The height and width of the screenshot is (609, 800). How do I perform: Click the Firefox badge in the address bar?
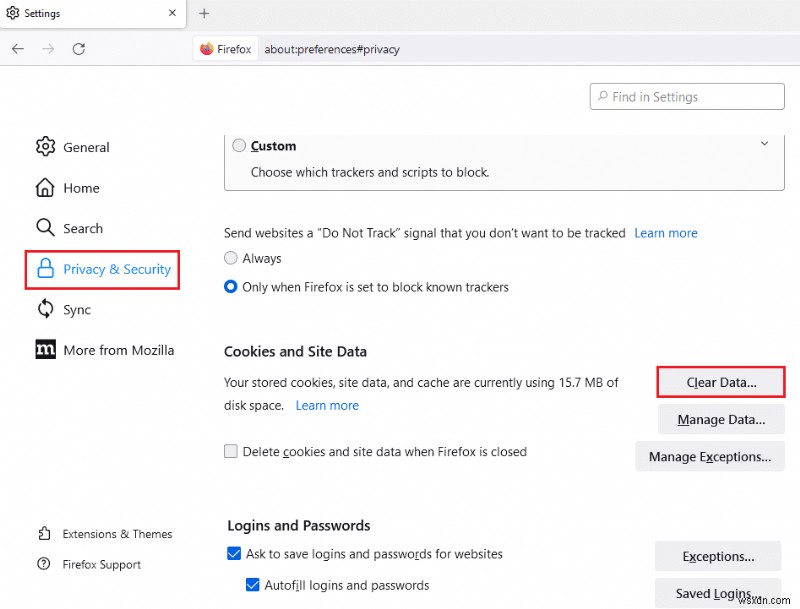tap(225, 48)
